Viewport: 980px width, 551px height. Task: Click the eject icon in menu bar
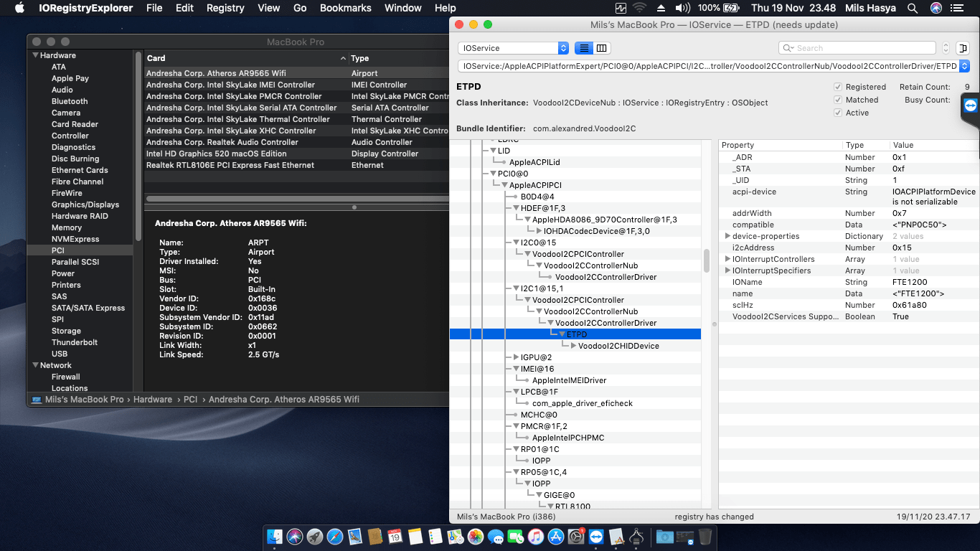tap(661, 8)
